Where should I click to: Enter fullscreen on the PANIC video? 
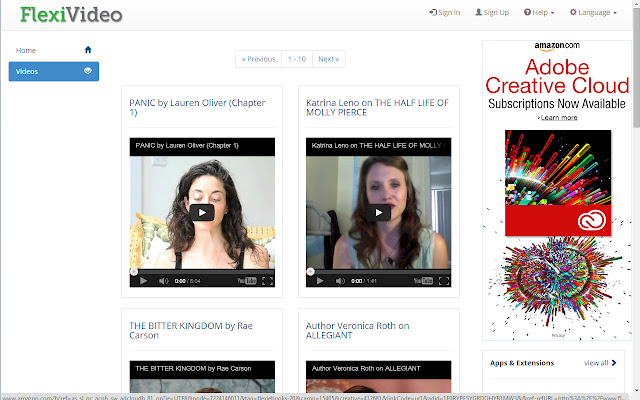[267, 281]
